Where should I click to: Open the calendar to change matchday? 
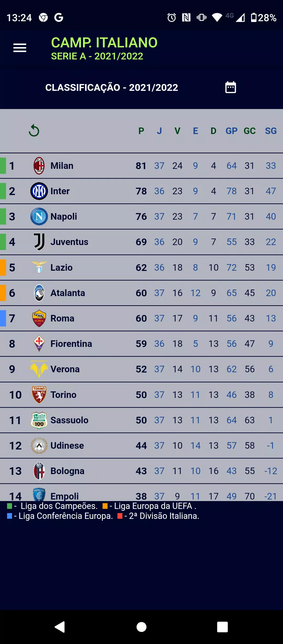point(231,87)
